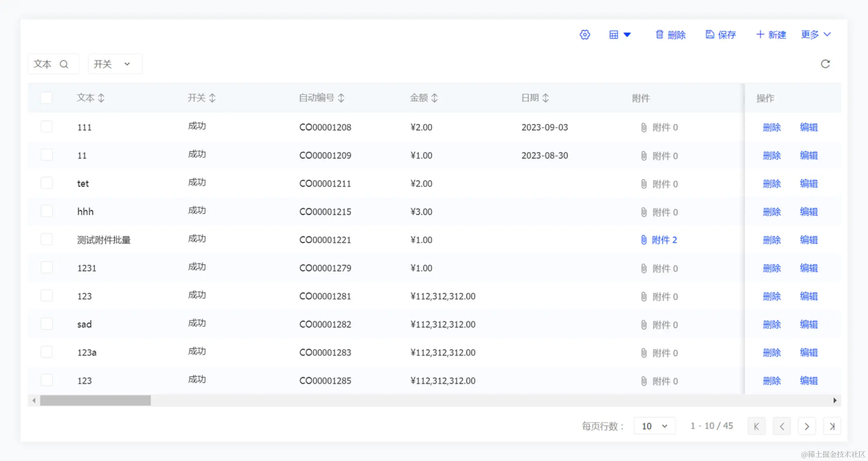
Task: Open table settings gear icon
Action: (x=585, y=35)
